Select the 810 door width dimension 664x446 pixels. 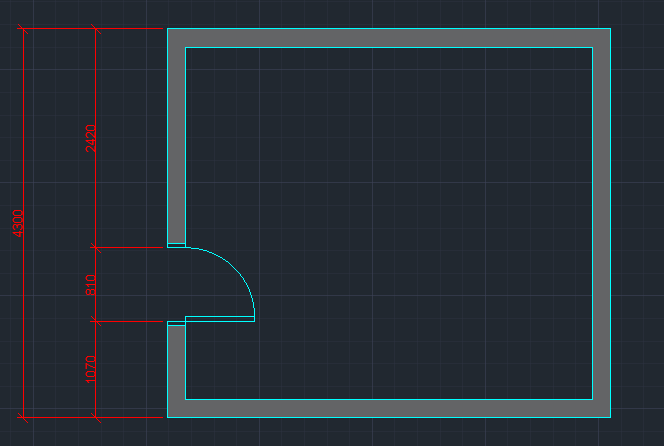click(x=91, y=284)
